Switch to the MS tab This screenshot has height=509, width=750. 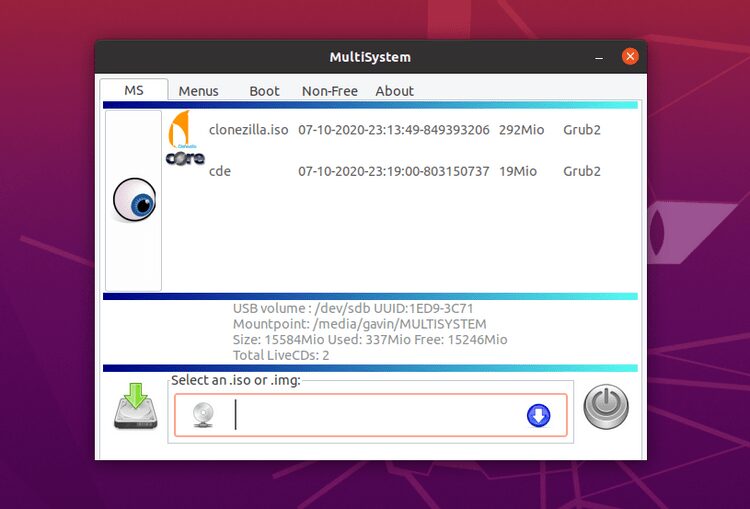pos(134,90)
